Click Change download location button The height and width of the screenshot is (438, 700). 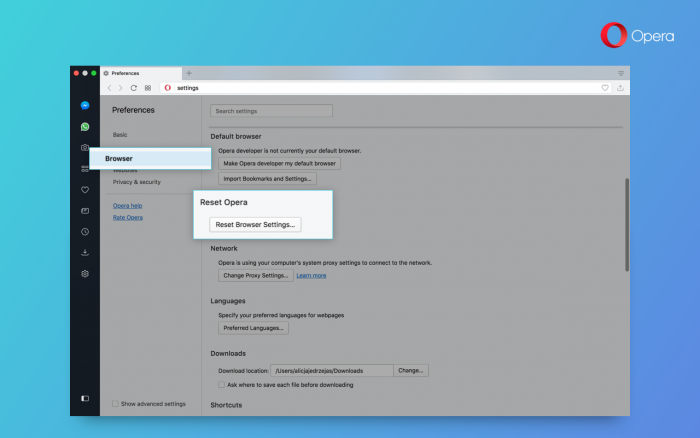pyautogui.click(x=411, y=371)
